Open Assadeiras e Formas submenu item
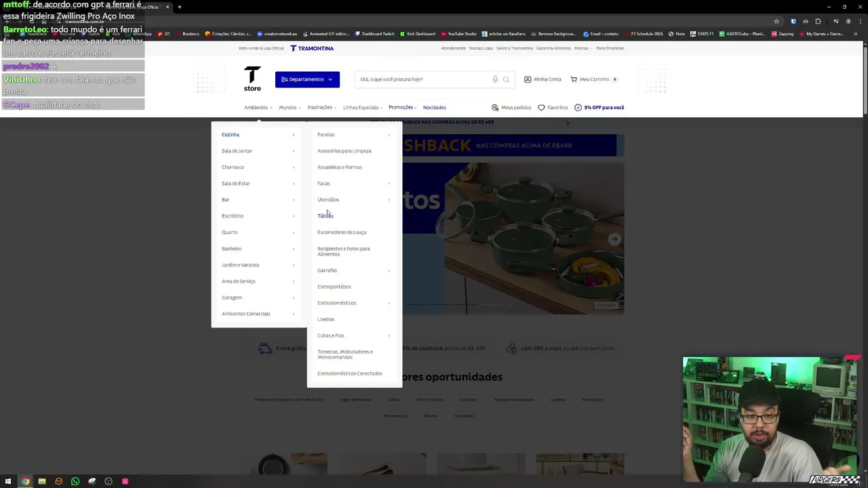Viewport: 868px width, 488px height. point(340,167)
